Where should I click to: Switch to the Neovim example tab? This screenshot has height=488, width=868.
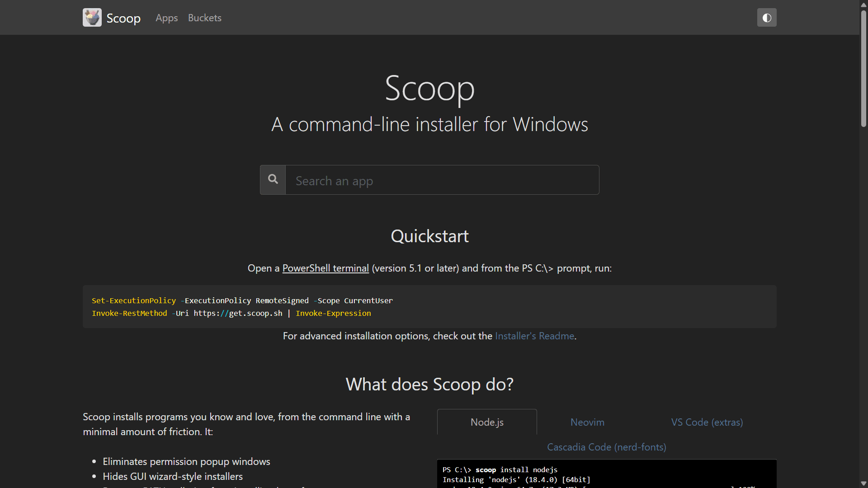(x=587, y=422)
